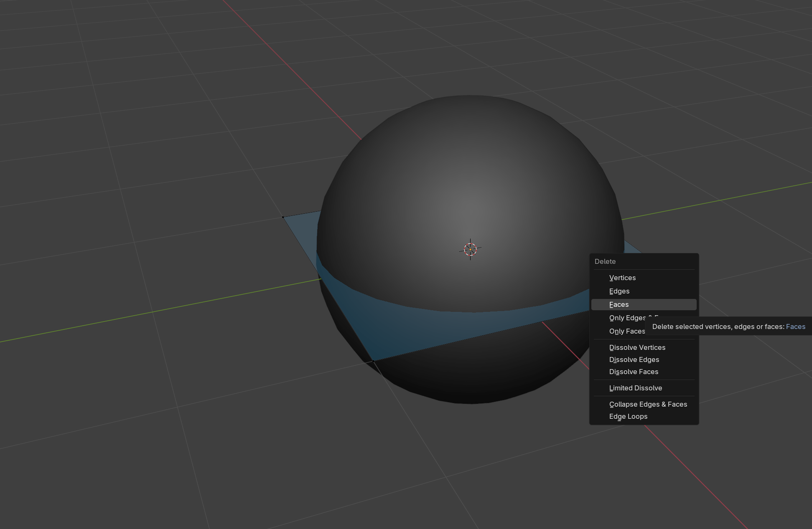Run Limited Dissolve from the menu
The height and width of the screenshot is (529, 812).
pos(635,388)
